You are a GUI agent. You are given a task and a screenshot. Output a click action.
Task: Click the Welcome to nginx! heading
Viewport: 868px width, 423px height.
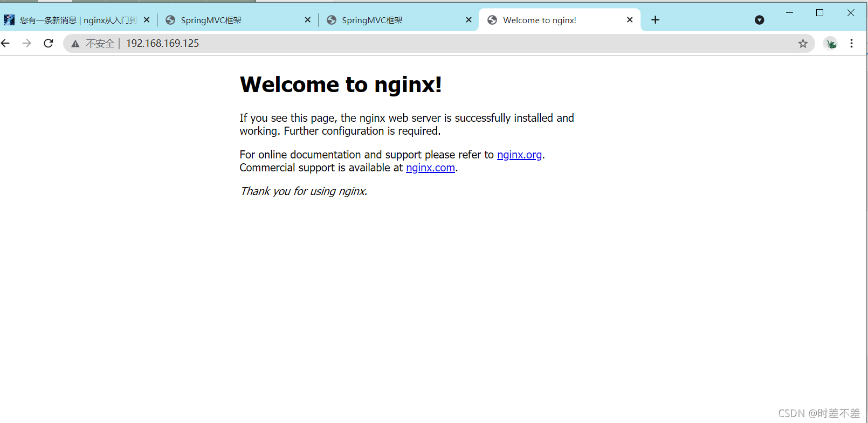(341, 85)
